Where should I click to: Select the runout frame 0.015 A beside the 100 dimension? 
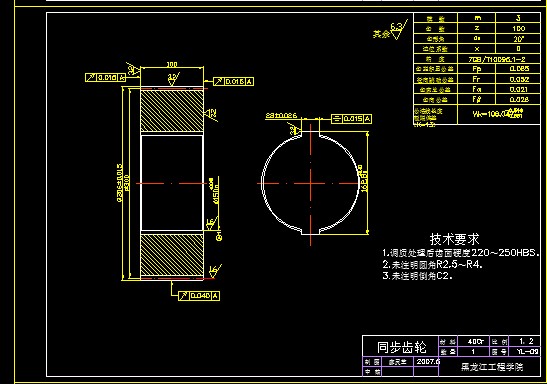[233, 82]
